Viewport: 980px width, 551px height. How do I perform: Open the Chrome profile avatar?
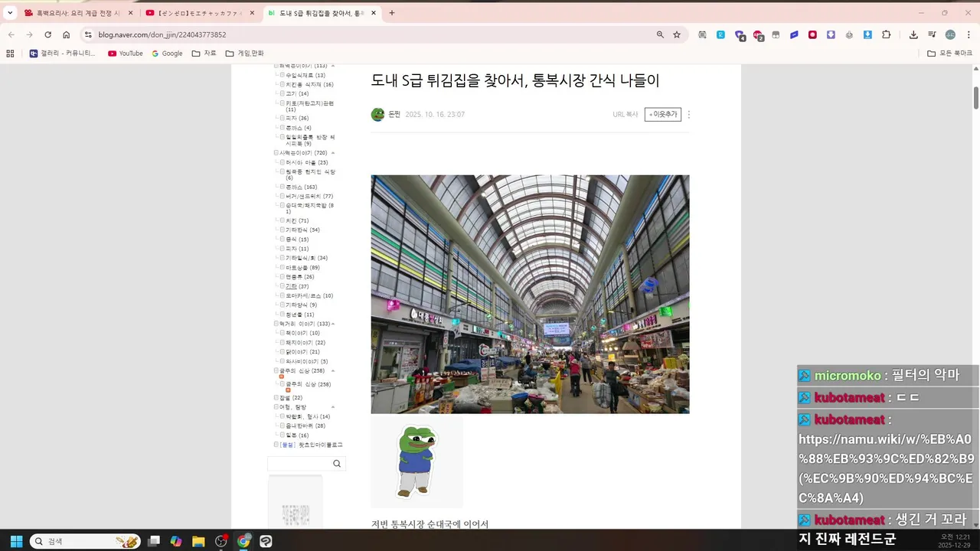coord(950,34)
